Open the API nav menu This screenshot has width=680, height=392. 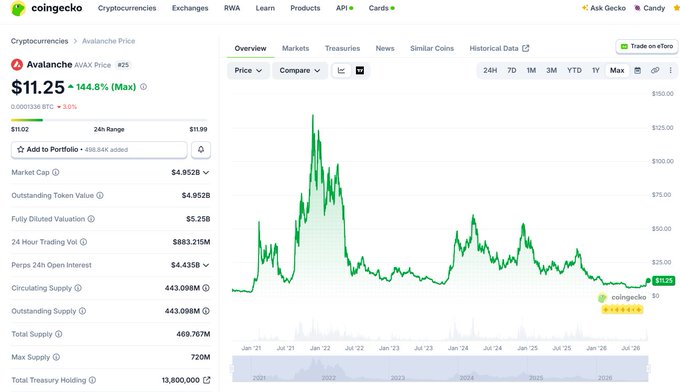(344, 8)
